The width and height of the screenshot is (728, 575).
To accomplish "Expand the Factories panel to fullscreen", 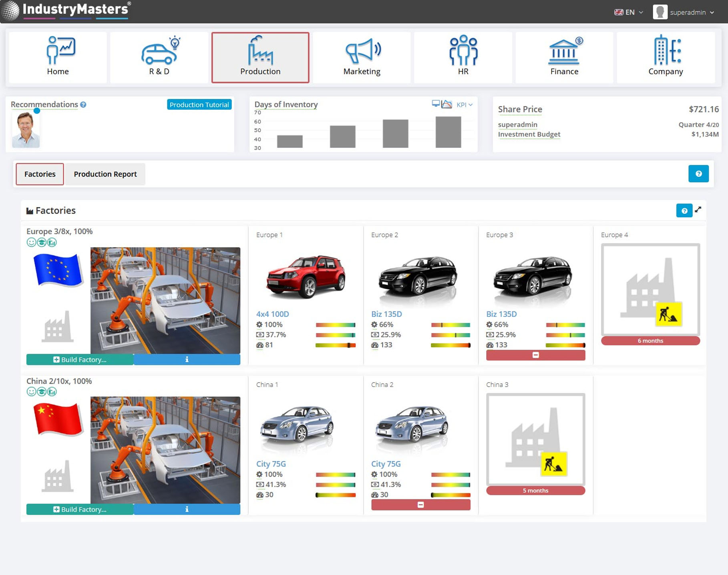I will click(698, 210).
